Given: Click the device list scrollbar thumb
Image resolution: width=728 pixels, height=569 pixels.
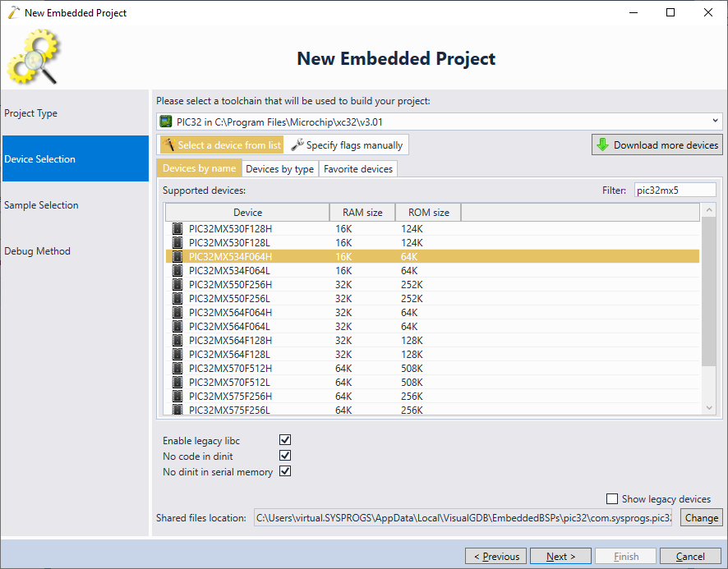Looking at the screenshot, I should pyautogui.click(x=708, y=291).
